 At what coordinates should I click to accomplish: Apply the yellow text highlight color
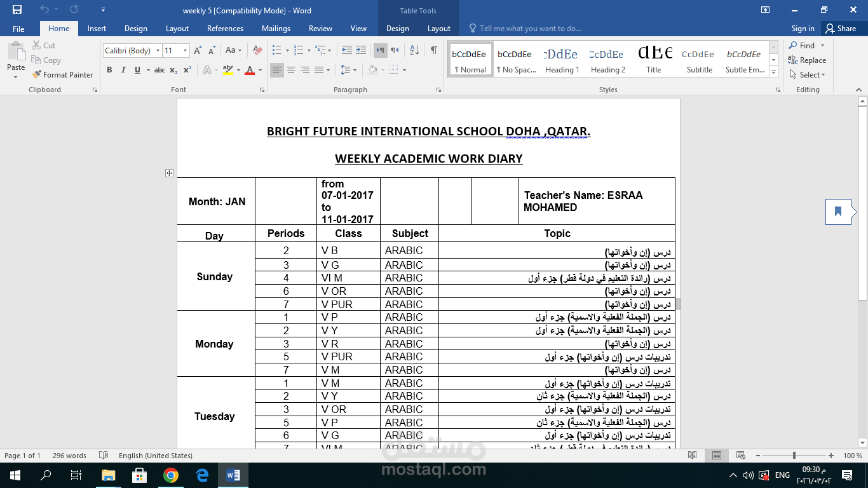pyautogui.click(x=227, y=70)
